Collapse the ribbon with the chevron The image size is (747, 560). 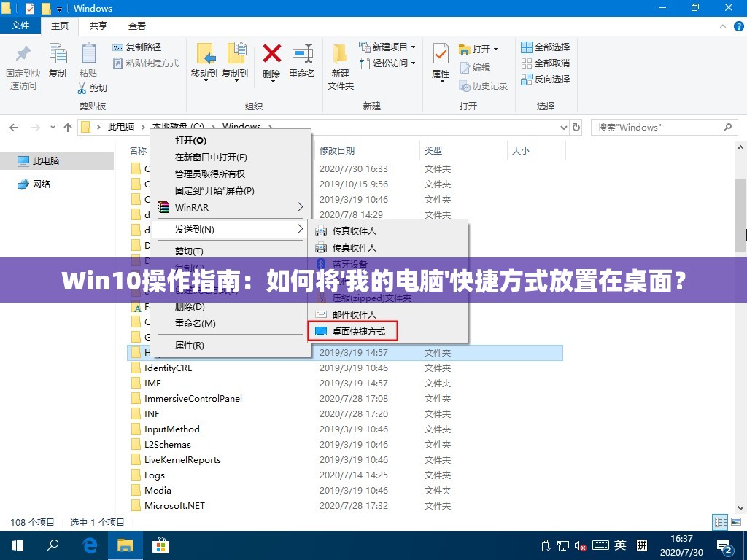(x=723, y=26)
